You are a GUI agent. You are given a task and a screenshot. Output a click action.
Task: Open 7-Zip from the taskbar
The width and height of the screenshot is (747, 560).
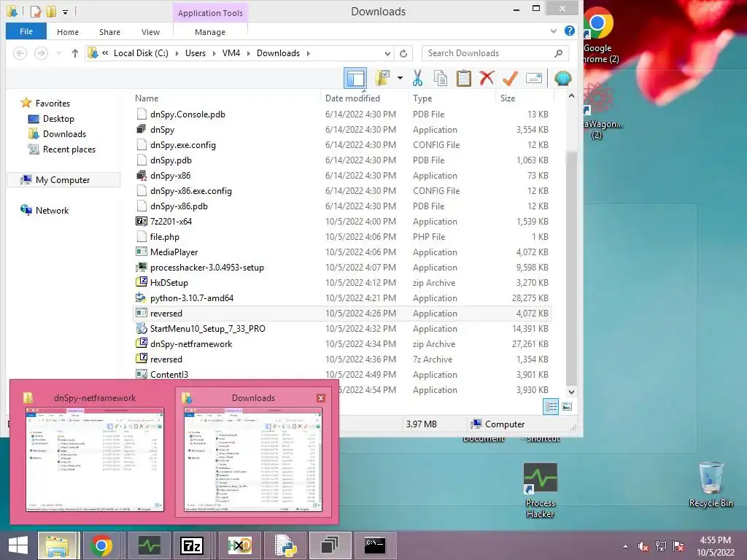(x=192, y=545)
